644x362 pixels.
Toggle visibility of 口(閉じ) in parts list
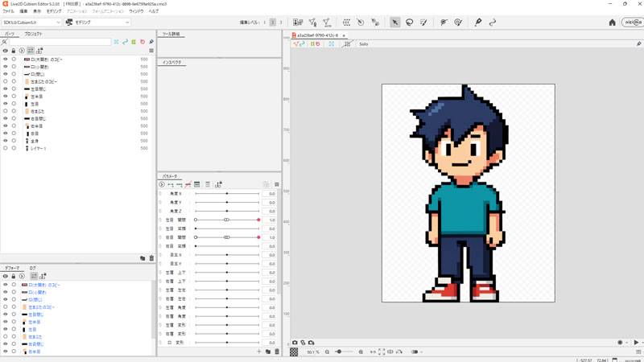point(6,74)
